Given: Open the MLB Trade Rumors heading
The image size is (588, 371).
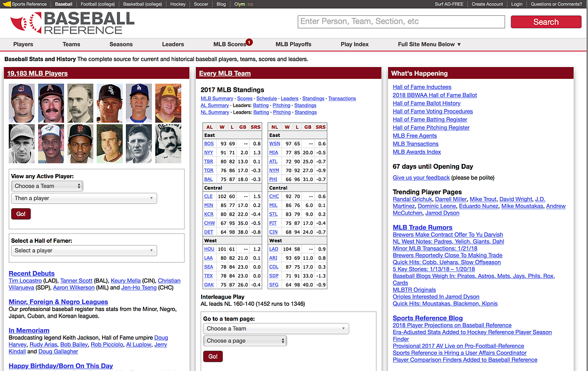Looking at the screenshot, I should coord(422,228).
